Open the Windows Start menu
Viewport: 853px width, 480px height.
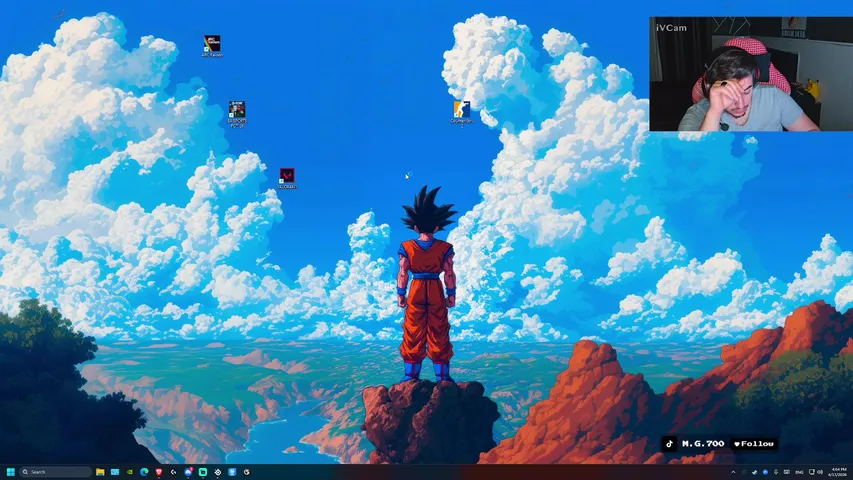[10, 472]
